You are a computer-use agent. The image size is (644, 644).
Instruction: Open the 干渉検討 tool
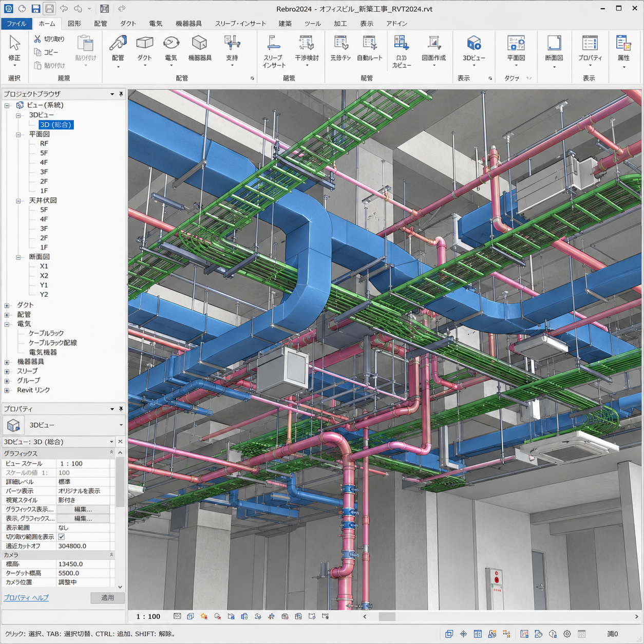(x=307, y=43)
